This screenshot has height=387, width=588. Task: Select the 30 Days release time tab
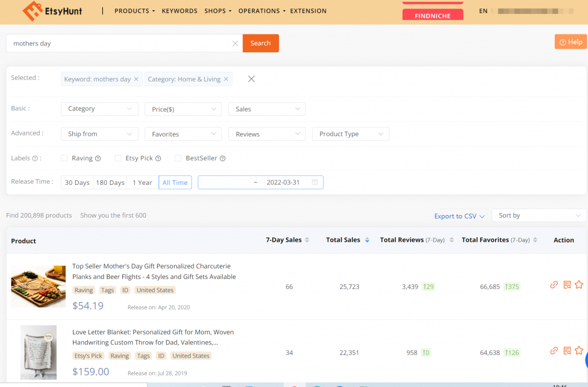point(77,183)
